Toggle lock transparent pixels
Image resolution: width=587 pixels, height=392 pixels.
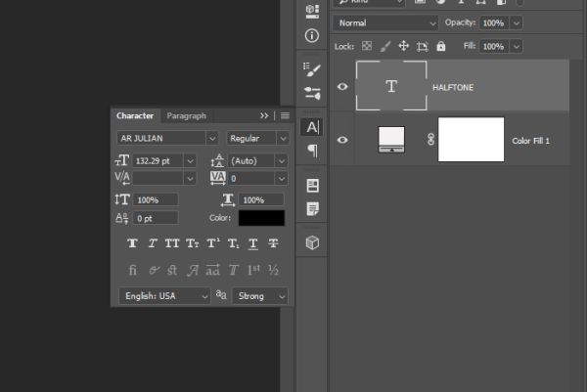[x=367, y=46]
